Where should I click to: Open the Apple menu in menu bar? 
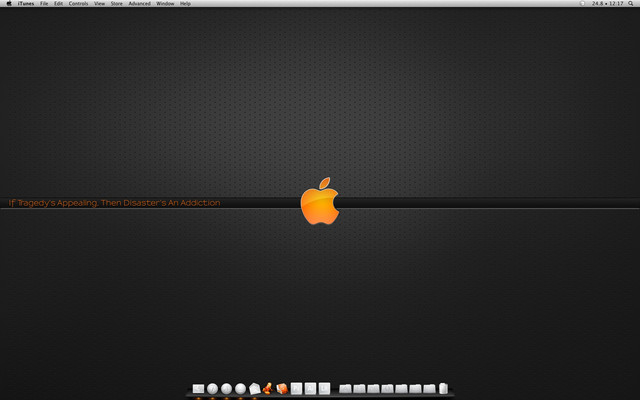[9, 4]
